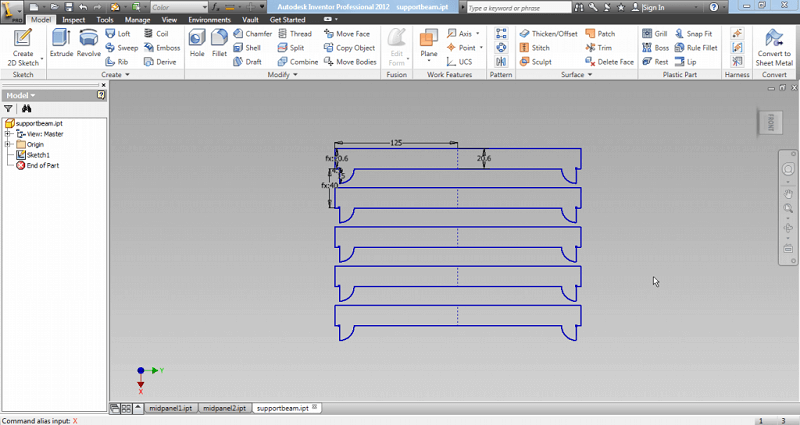Select the Coil tool
Viewport: 800px width, 425px height.
tap(156, 34)
